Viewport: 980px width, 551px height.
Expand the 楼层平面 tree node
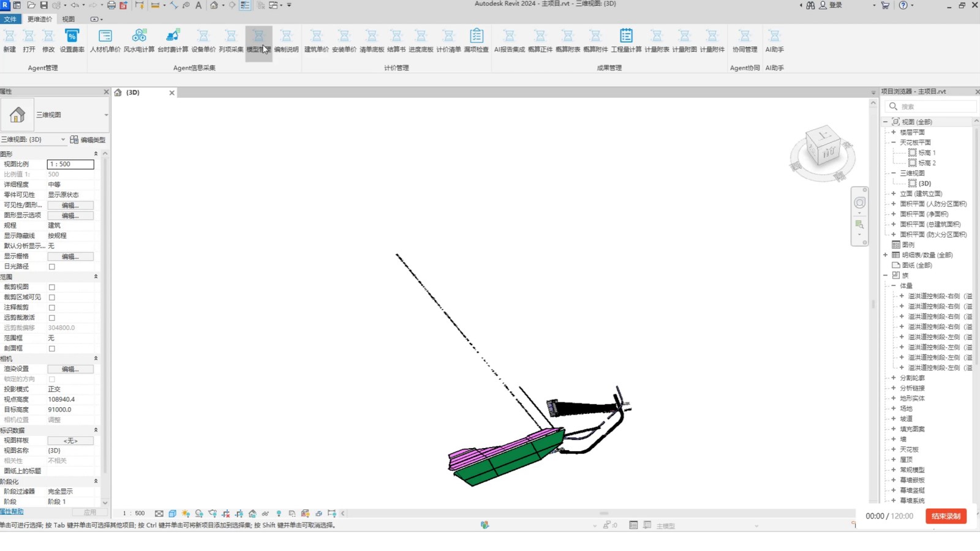[x=894, y=132]
